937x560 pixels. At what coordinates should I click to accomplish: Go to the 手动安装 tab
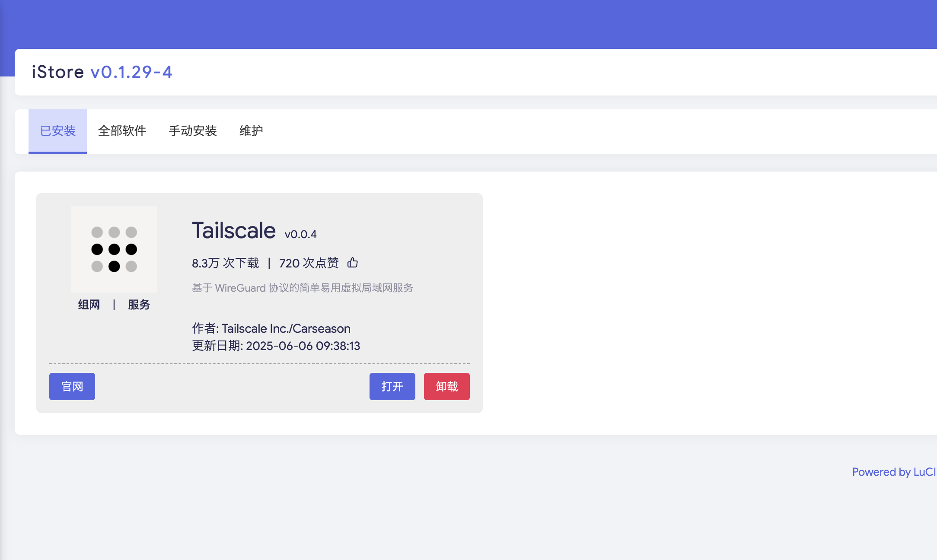tap(193, 131)
